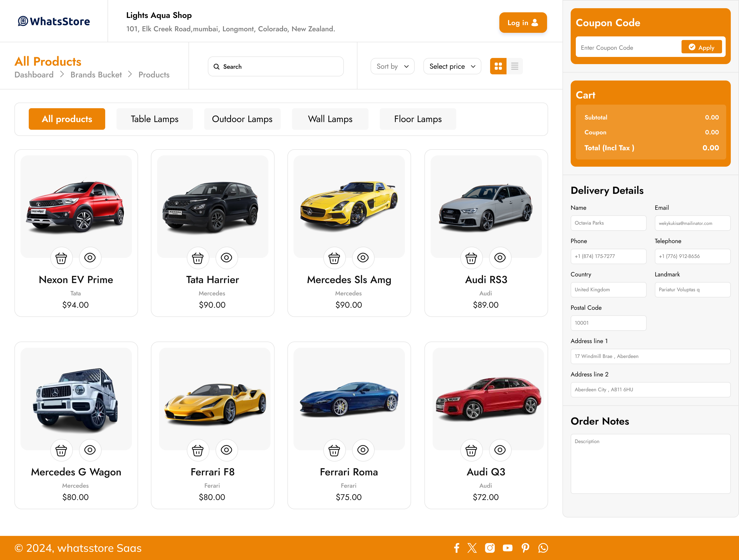Add Audi Q3 to basket
739x560 pixels.
(x=471, y=450)
